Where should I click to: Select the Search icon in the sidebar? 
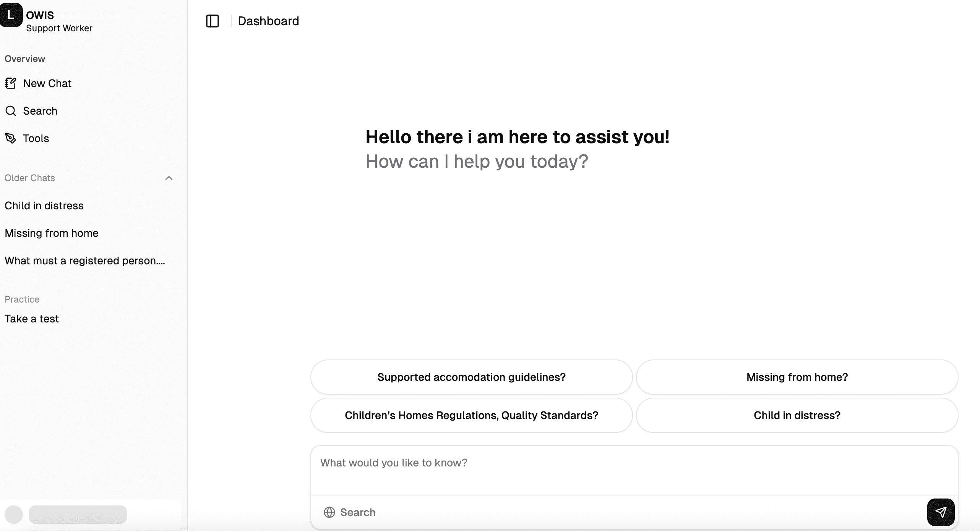pyautogui.click(x=11, y=111)
